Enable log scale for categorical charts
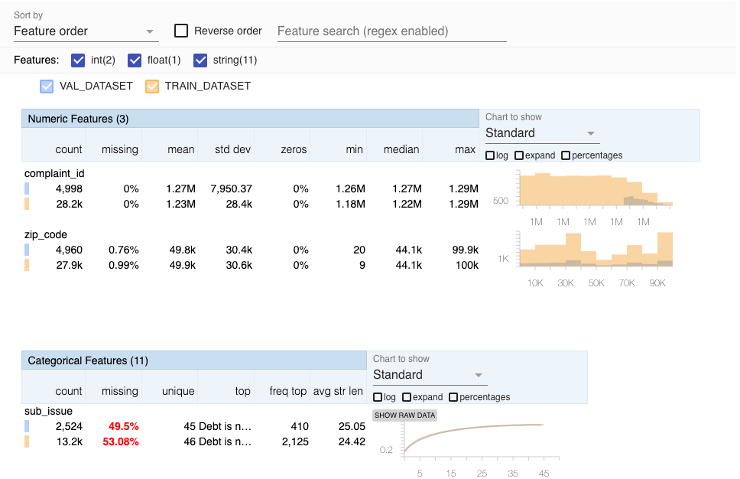 [x=378, y=397]
